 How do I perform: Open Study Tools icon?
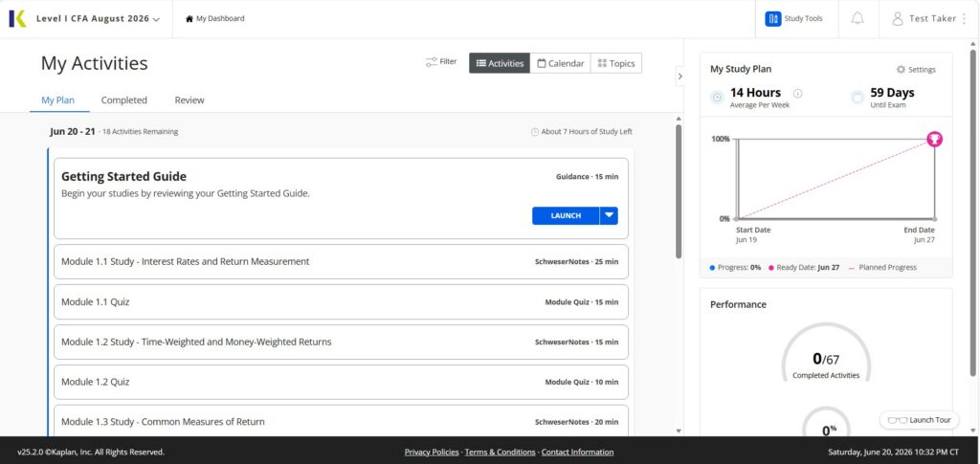click(x=773, y=19)
